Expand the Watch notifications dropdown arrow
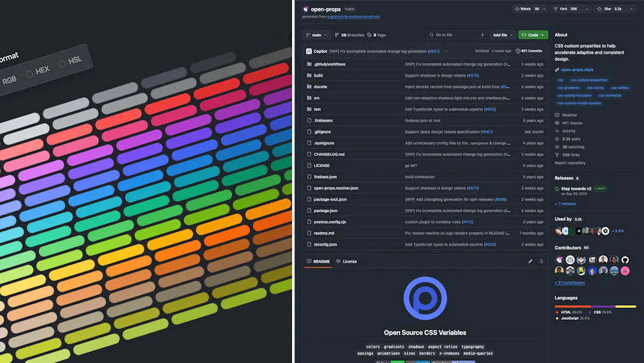644x363 pixels. coord(545,9)
